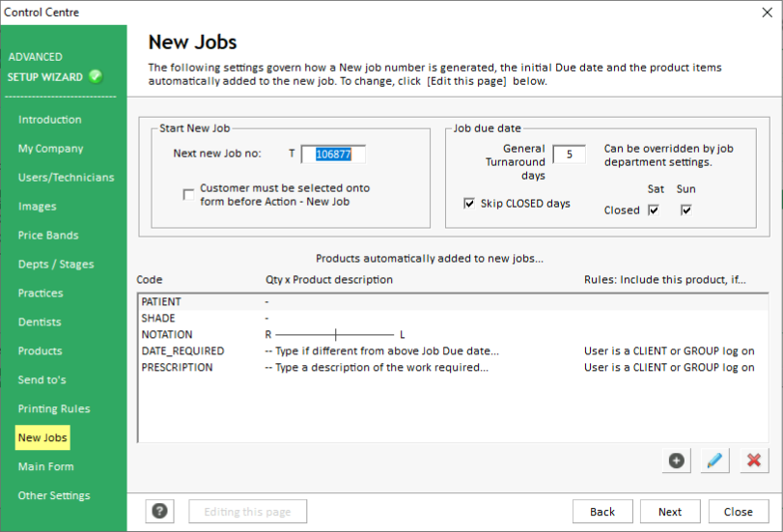Open the Practices section
Image resolution: width=783 pixels, height=532 pixels.
(x=41, y=294)
